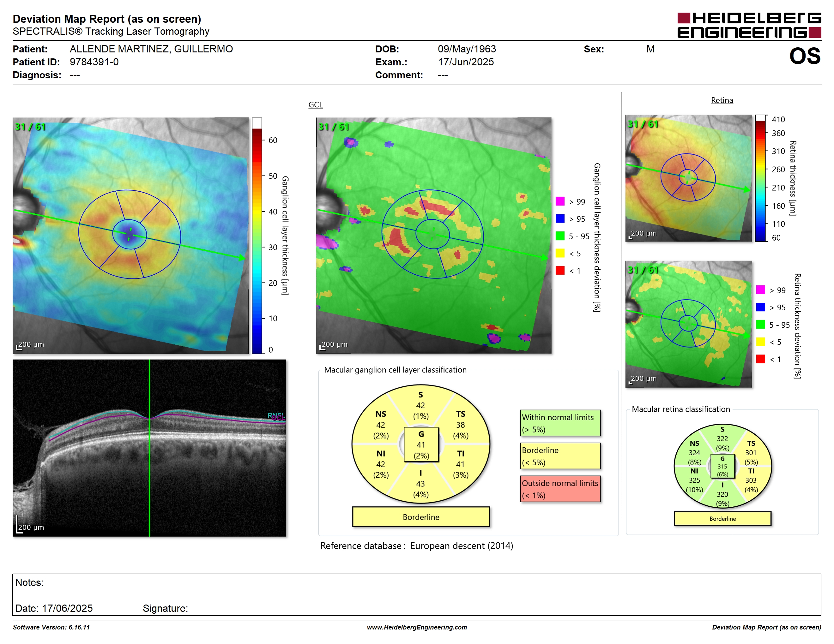834x644 pixels.
Task: Click the NS sector in GCL chart
Action: [x=381, y=425]
